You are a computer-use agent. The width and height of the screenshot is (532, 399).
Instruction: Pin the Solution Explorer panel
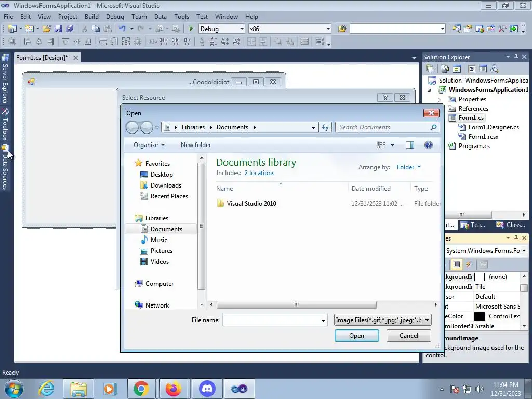click(516, 57)
